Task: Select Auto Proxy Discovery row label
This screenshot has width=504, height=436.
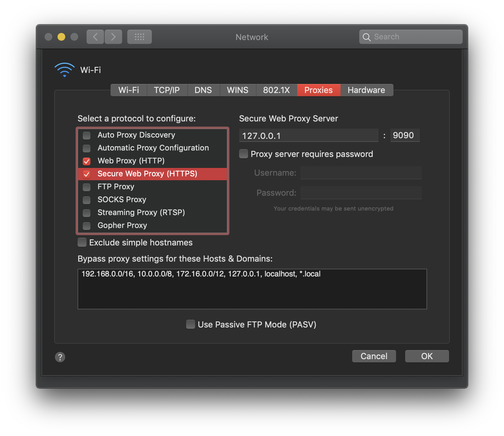Action: (136, 135)
